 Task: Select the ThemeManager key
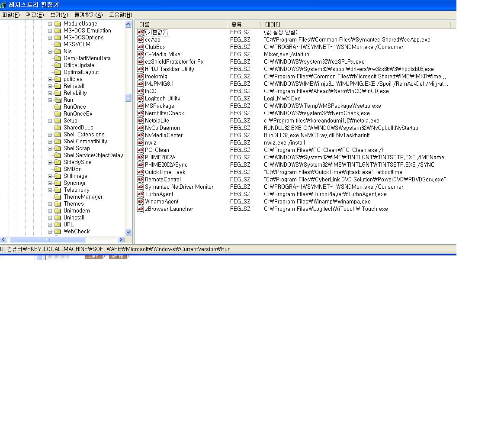click(x=83, y=197)
